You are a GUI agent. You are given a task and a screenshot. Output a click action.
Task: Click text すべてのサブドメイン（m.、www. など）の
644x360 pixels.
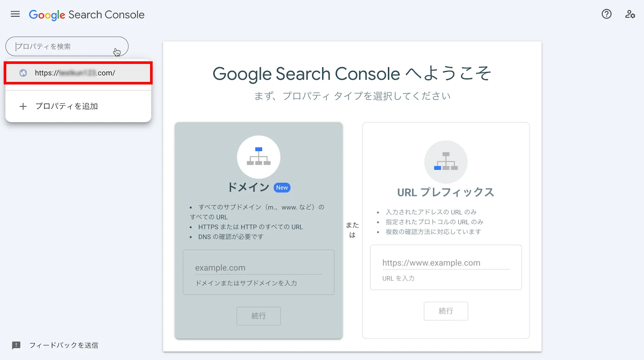click(261, 207)
